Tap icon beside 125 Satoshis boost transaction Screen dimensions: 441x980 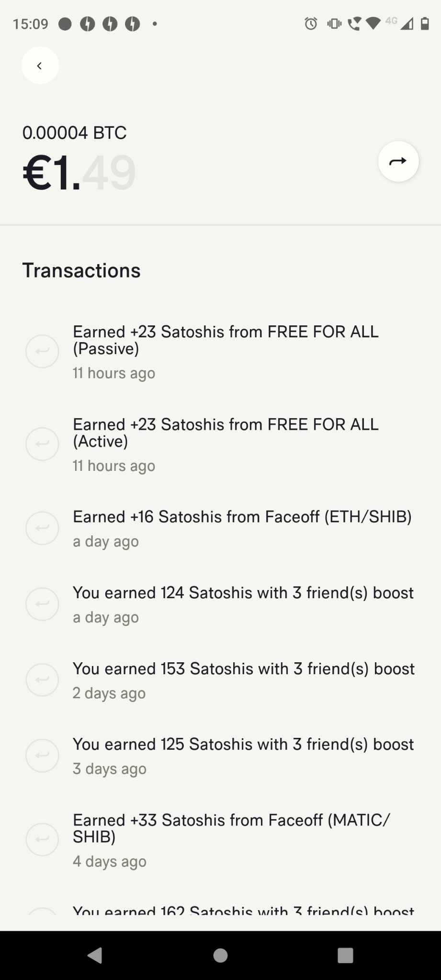click(42, 756)
